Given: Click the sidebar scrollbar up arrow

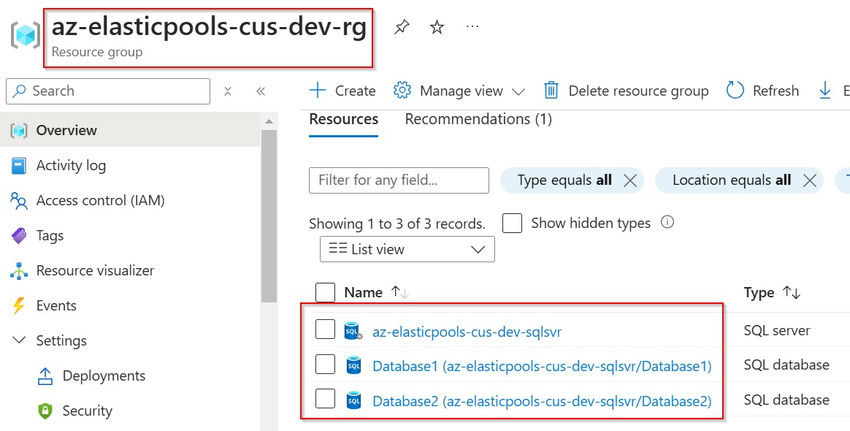Looking at the screenshot, I should pos(269,122).
